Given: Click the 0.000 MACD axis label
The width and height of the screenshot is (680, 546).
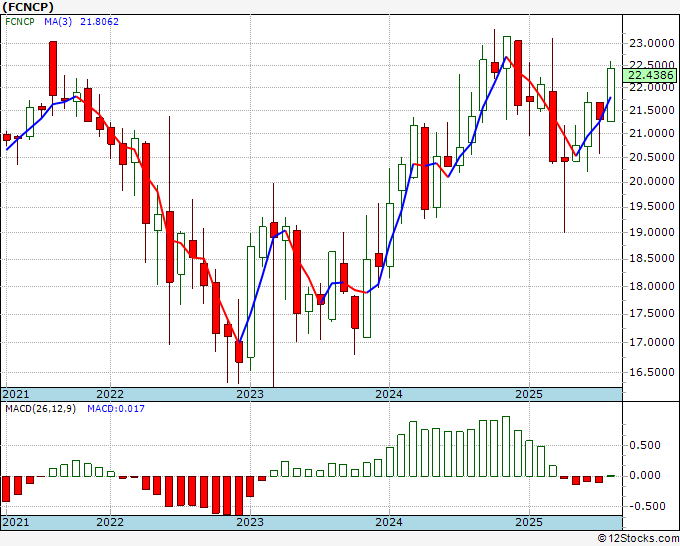Looking at the screenshot, I should pyautogui.click(x=645, y=475).
